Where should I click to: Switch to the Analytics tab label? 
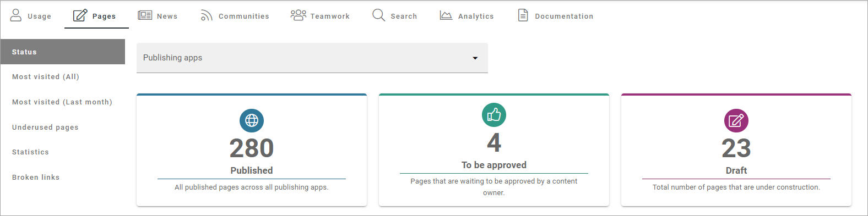476,16
